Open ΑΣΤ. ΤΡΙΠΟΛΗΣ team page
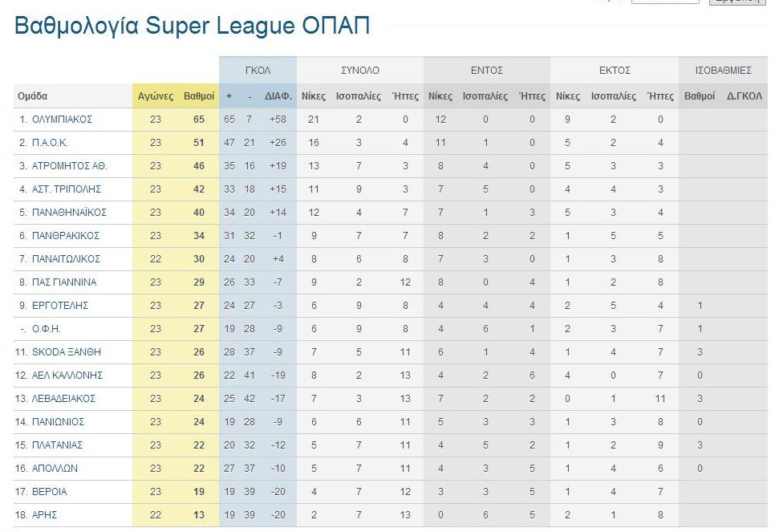771x532 pixels. pos(69,189)
